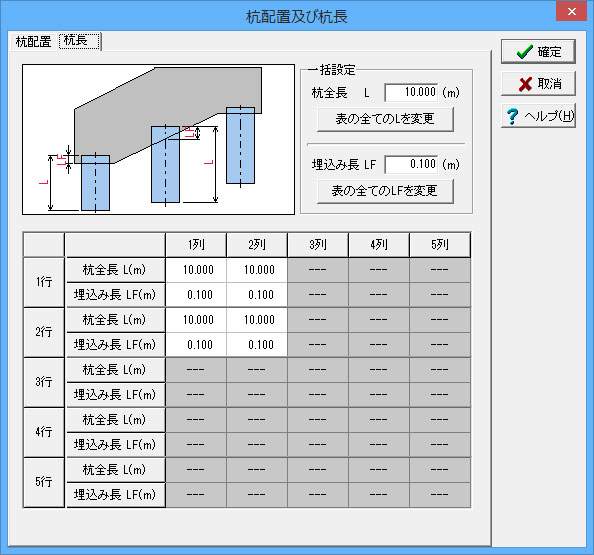The width and height of the screenshot is (594, 555).
Task: Click the 表の全てのLを変更 button
Action: click(385, 119)
